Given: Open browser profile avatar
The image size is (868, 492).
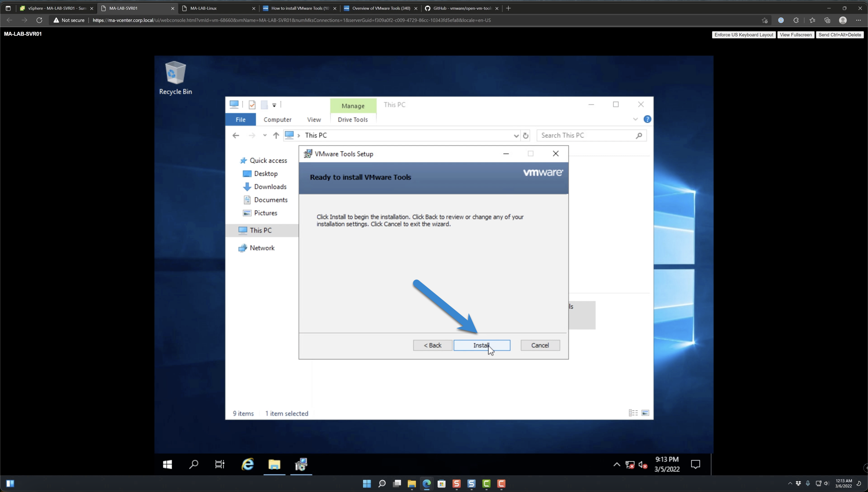Looking at the screenshot, I should click(843, 20).
